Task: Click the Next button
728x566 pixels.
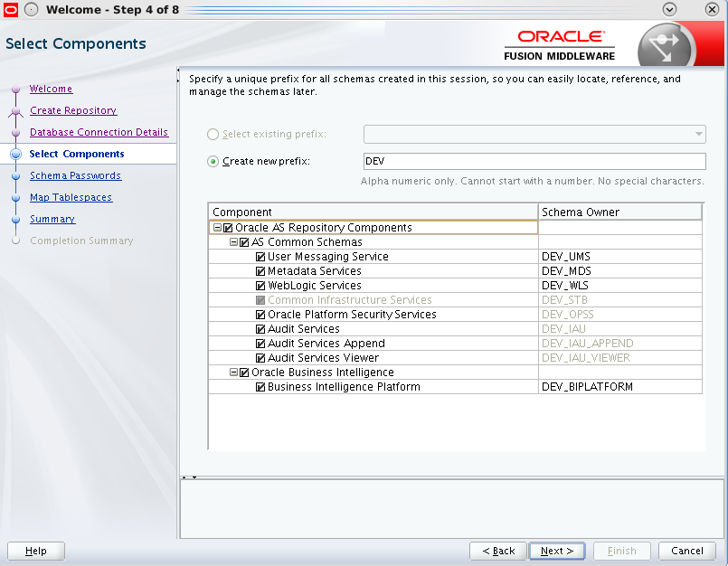Action: tap(557, 552)
